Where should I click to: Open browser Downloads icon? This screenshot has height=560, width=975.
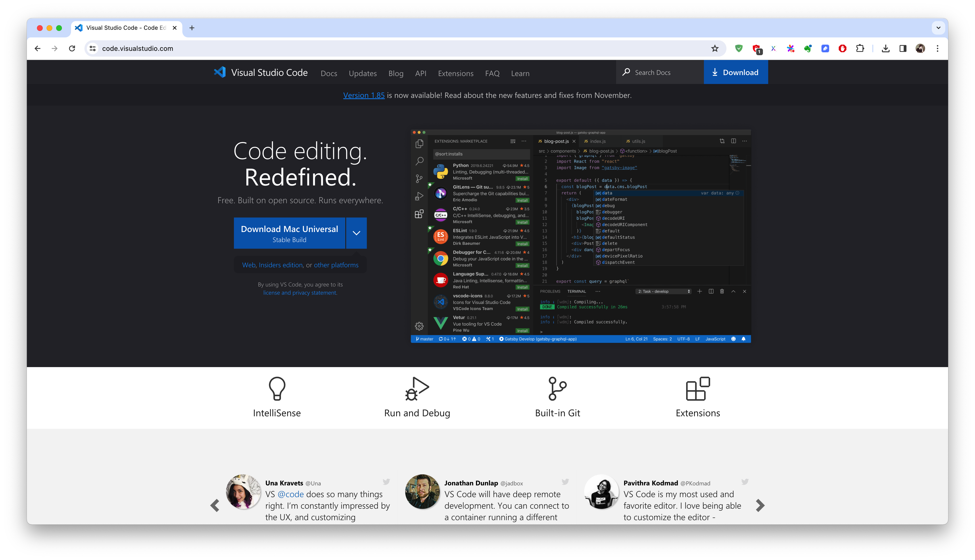(x=886, y=48)
